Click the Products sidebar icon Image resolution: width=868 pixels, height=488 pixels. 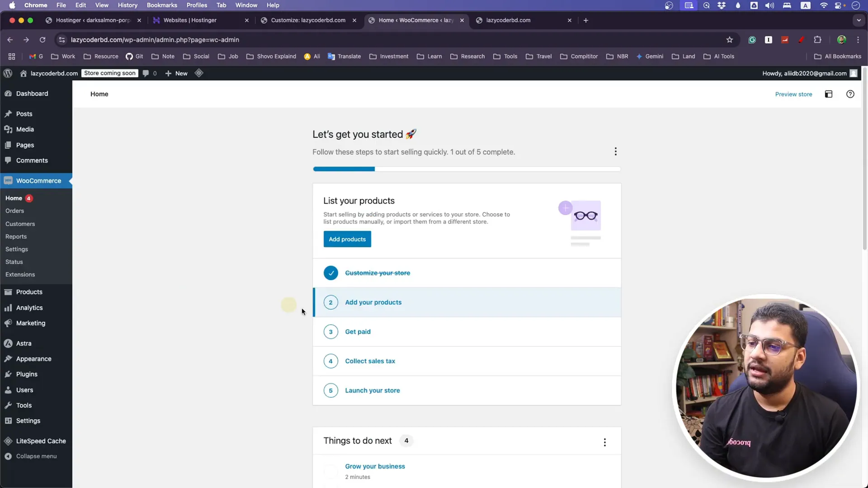pos(8,291)
